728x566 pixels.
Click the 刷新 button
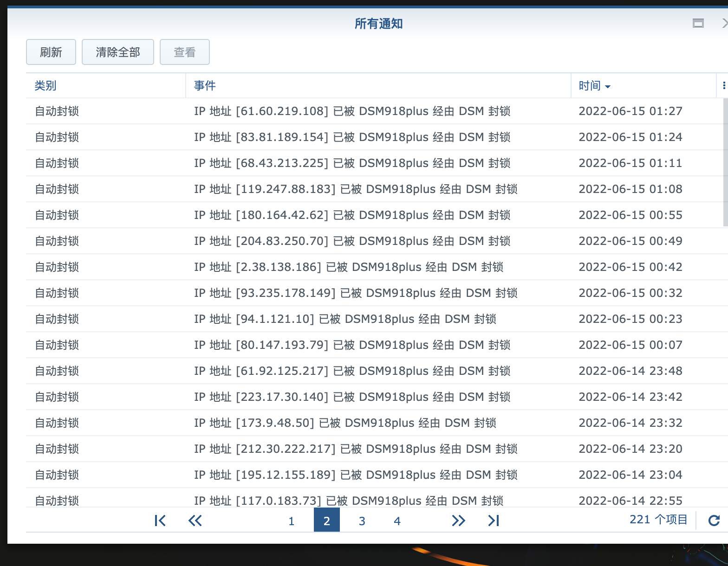coord(51,52)
